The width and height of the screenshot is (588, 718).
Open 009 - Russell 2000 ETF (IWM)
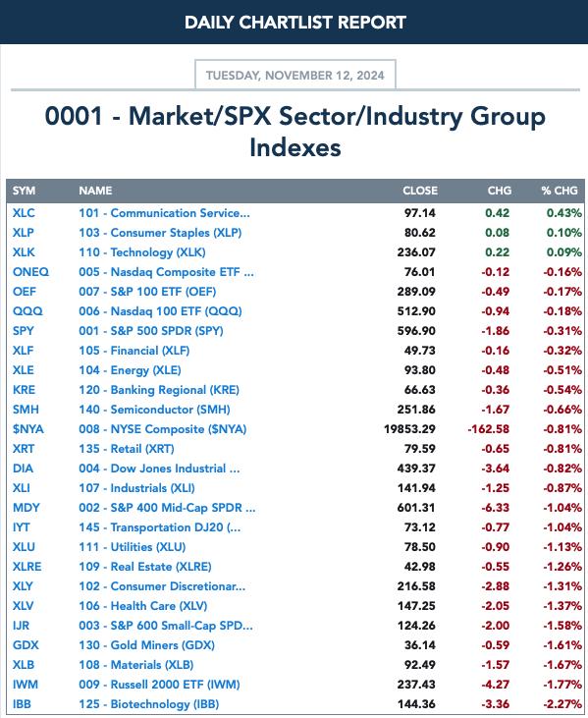(159, 685)
